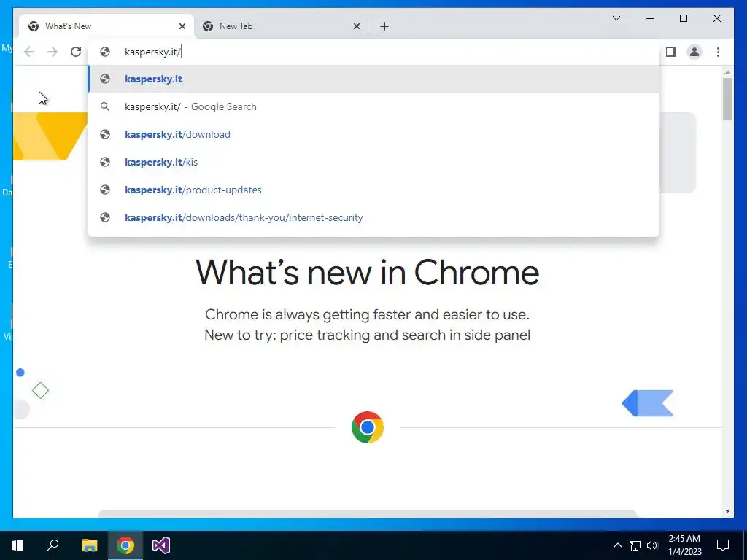747x560 pixels.
Task: Click globe icon beside kaspersky.it/product-updates
Action: pyautogui.click(x=105, y=190)
